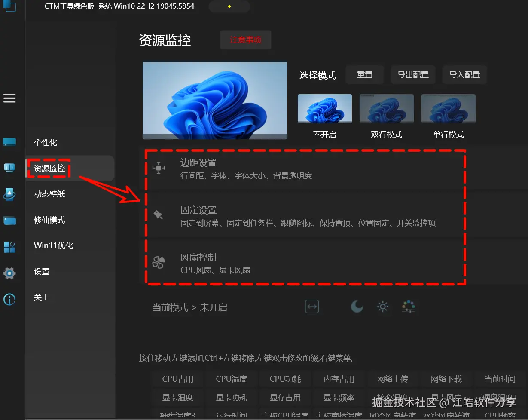The width and height of the screenshot is (528, 420).
Task: Add the 内存占用 monitor item
Action: coord(339,379)
